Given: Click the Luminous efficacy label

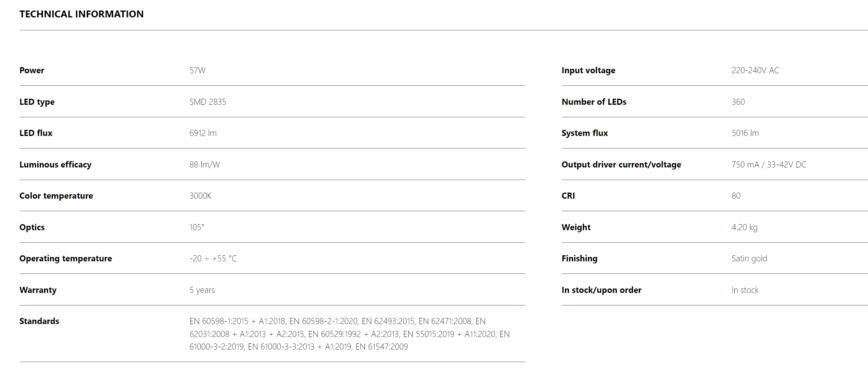Looking at the screenshot, I should click(x=55, y=165).
